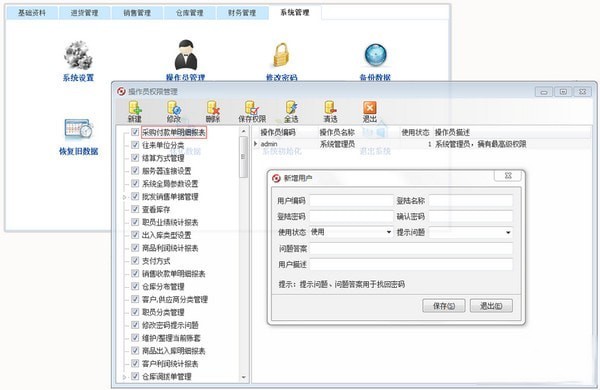Select the admin operator row
The image size is (600, 390).
coord(421,144)
